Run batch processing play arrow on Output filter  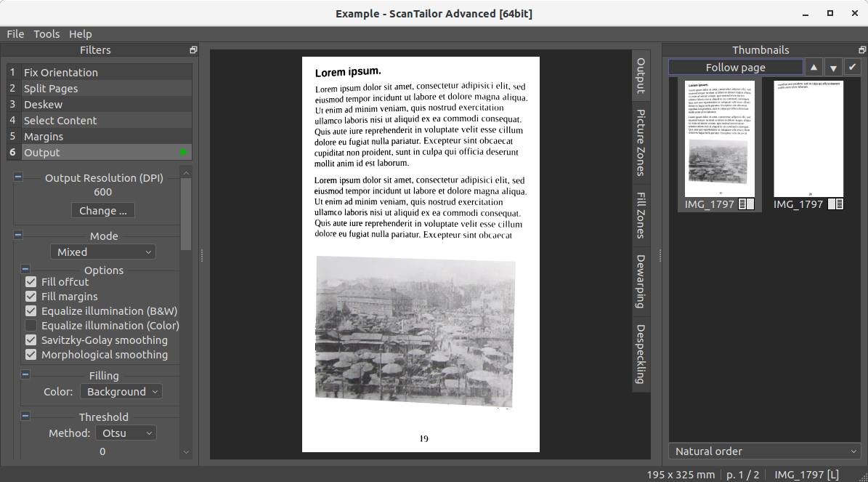click(184, 153)
